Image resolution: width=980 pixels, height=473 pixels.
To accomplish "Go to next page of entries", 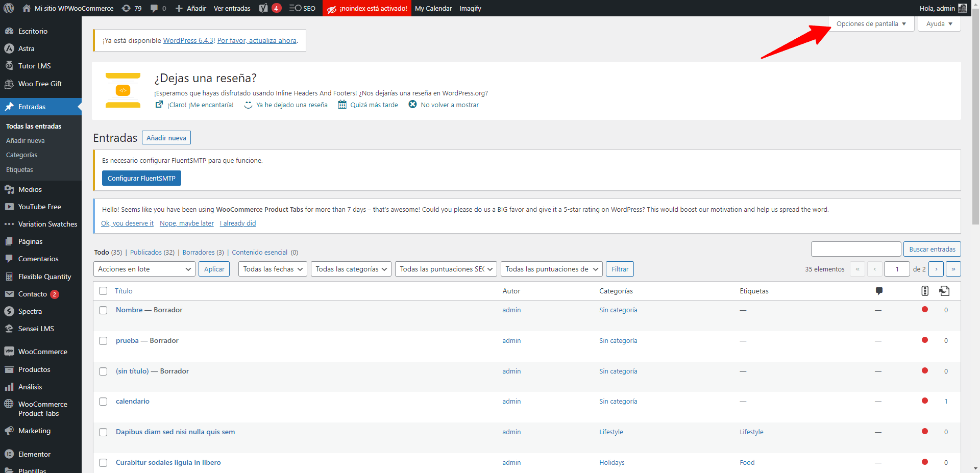I will (936, 269).
